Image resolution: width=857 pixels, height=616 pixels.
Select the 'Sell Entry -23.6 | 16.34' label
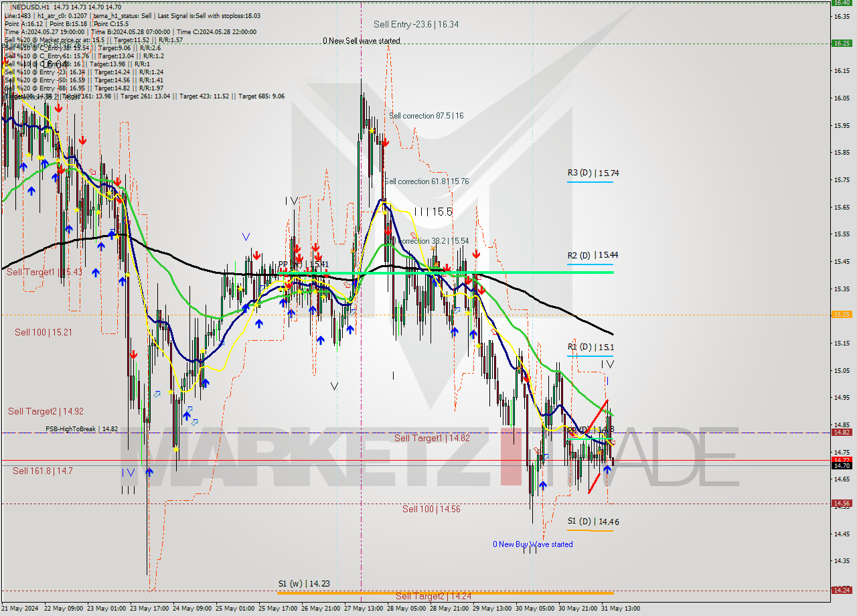416,24
